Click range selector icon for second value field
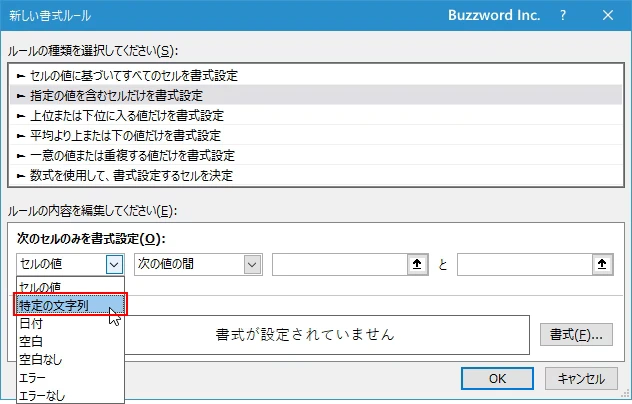 click(602, 264)
